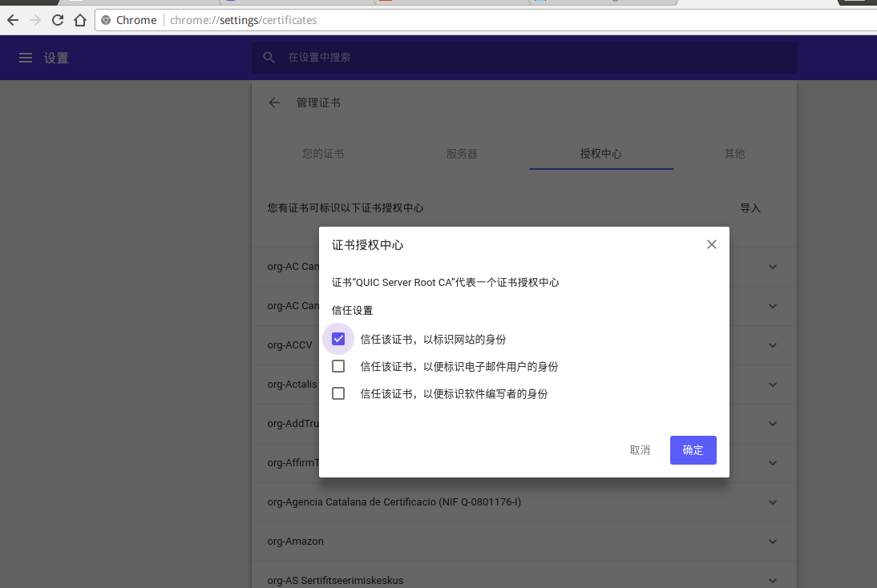This screenshot has height=588, width=877.
Task: Expand the org-Actalis chevron
Action: click(x=773, y=384)
